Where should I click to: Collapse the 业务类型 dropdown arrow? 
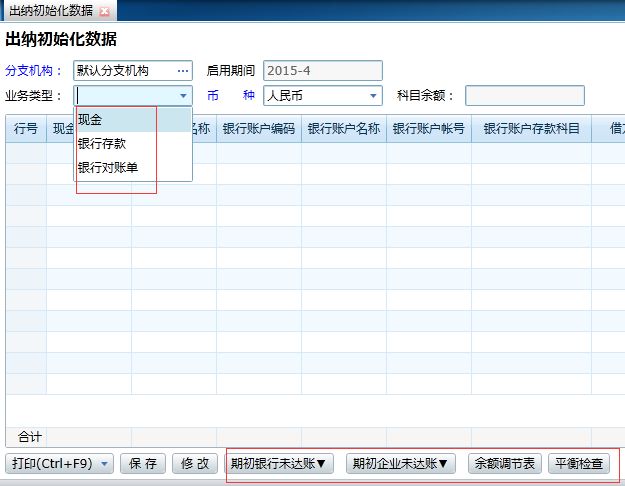pos(183,96)
